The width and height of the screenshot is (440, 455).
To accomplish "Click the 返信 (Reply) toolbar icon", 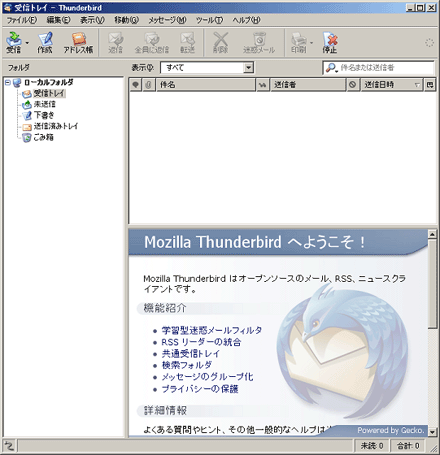I will (115, 42).
